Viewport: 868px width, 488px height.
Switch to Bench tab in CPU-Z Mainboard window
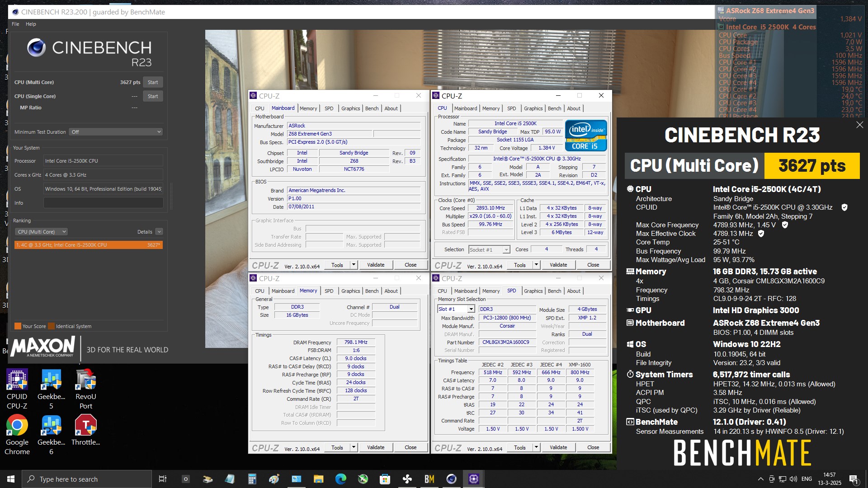(x=372, y=108)
